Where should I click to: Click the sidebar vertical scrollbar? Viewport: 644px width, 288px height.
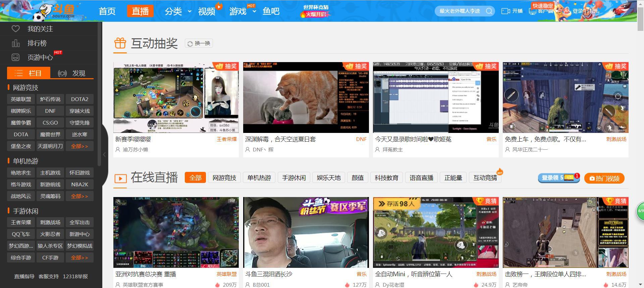[x=99, y=94]
